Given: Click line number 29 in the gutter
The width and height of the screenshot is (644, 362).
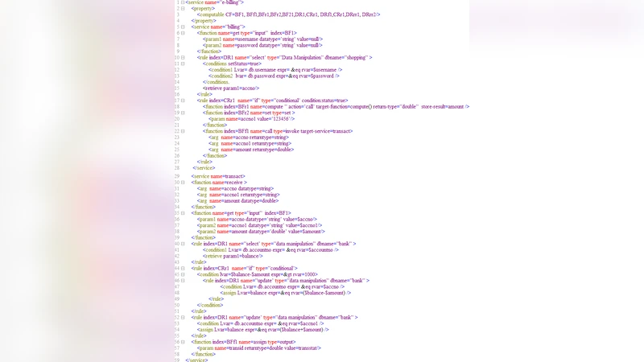Looking at the screenshot, I should (x=176, y=176).
